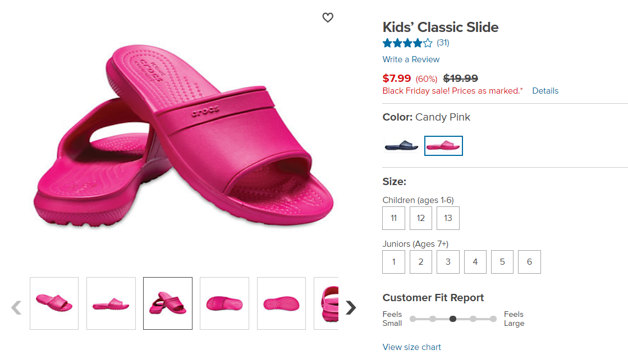The height and width of the screenshot is (364, 628).
Task: Pick juniors size 3
Action: click(x=448, y=262)
